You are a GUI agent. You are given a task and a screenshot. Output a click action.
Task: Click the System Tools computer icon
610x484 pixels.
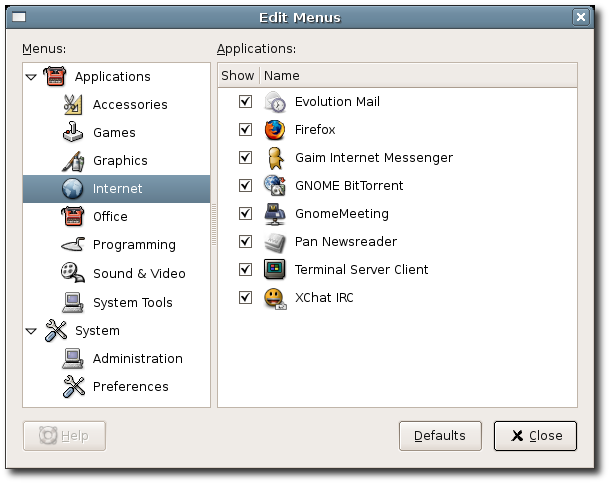pyautogui.click(x=72, y=302)
